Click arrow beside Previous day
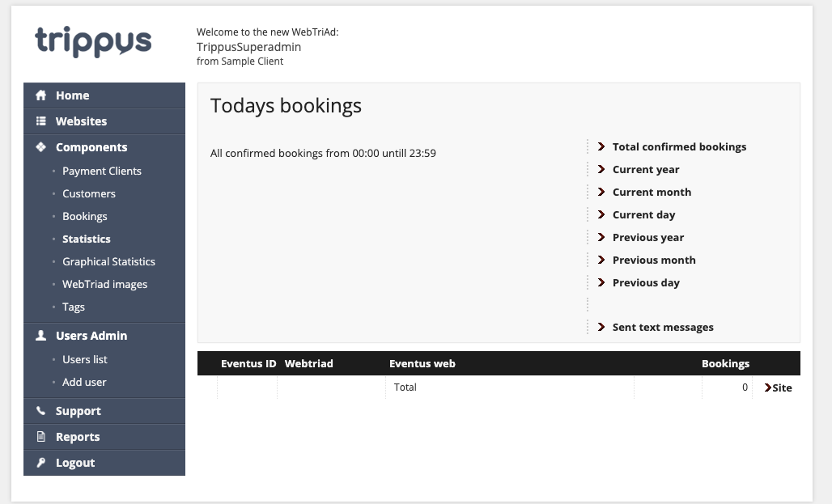 click(601, 282)
